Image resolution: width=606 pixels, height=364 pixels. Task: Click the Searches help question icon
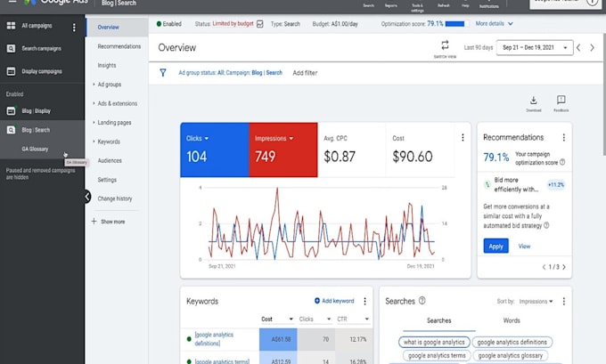tap(422, 300)
